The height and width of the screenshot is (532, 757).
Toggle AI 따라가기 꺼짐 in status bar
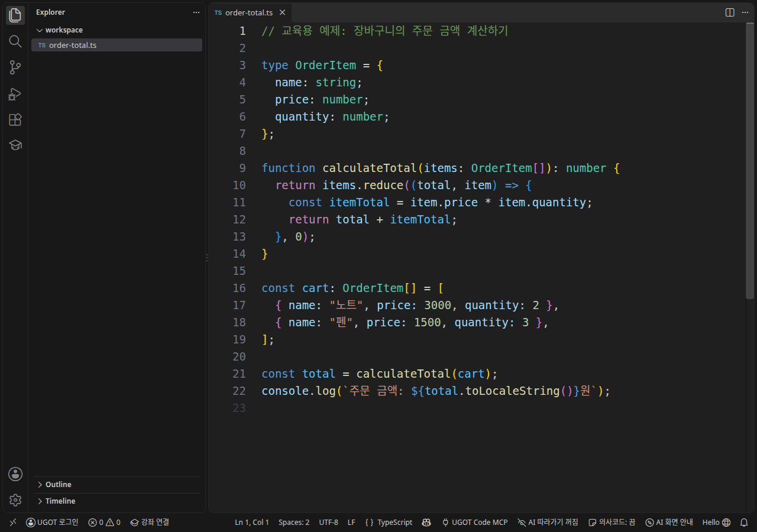pos(548,523)
